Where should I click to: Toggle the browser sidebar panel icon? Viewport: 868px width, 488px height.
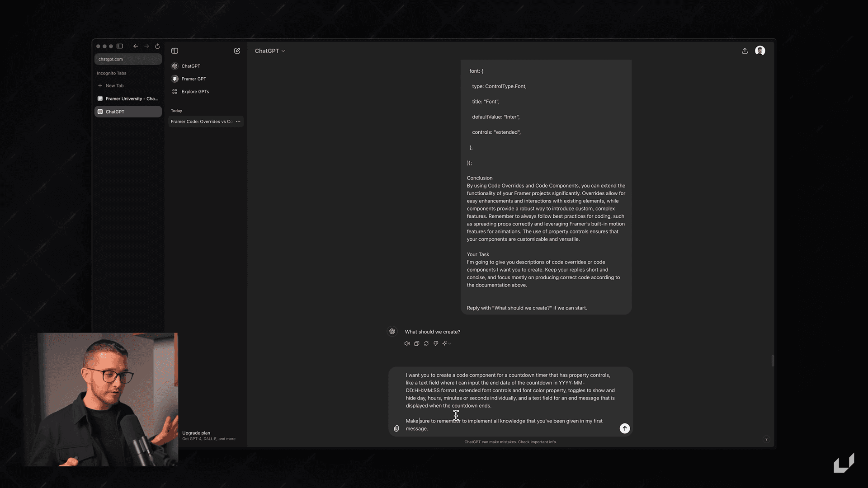[x=120, y=46]
